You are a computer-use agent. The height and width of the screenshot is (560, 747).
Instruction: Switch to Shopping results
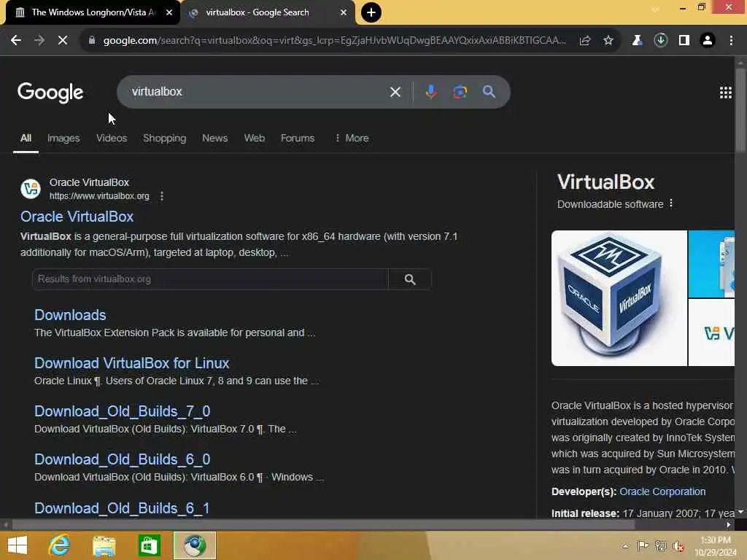click(164, 138)
